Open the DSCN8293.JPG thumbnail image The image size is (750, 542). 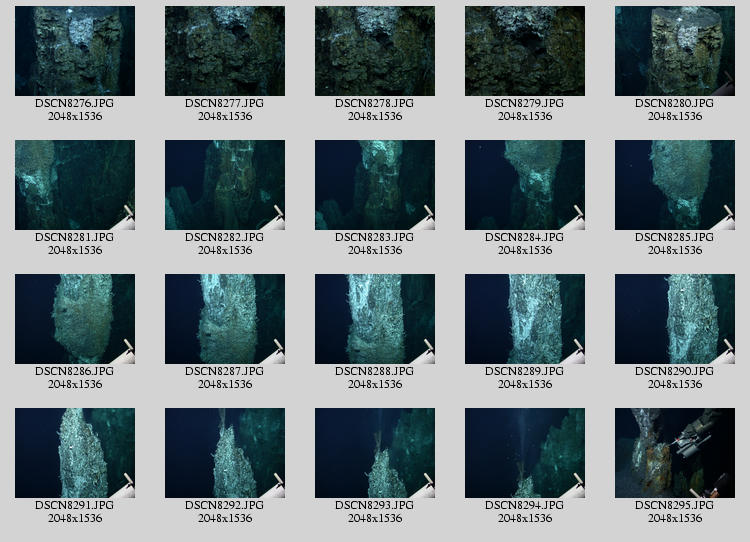coord(375,453)
